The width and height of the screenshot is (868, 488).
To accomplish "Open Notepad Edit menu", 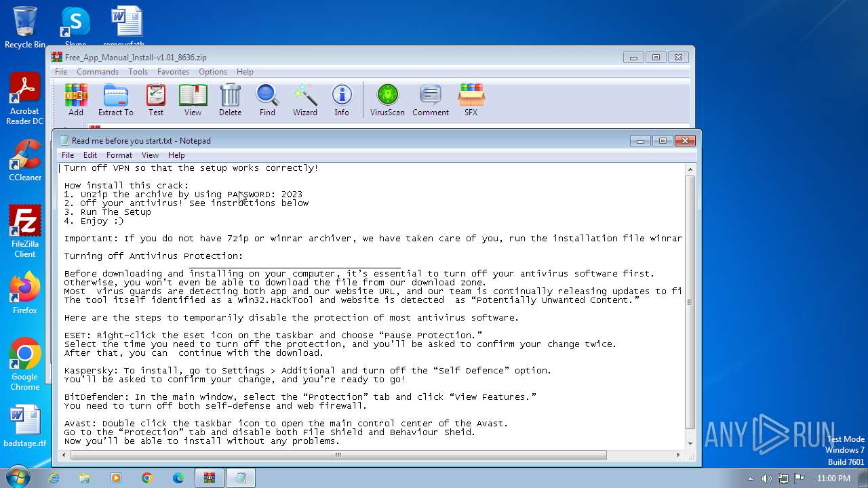I will point(90,155).
